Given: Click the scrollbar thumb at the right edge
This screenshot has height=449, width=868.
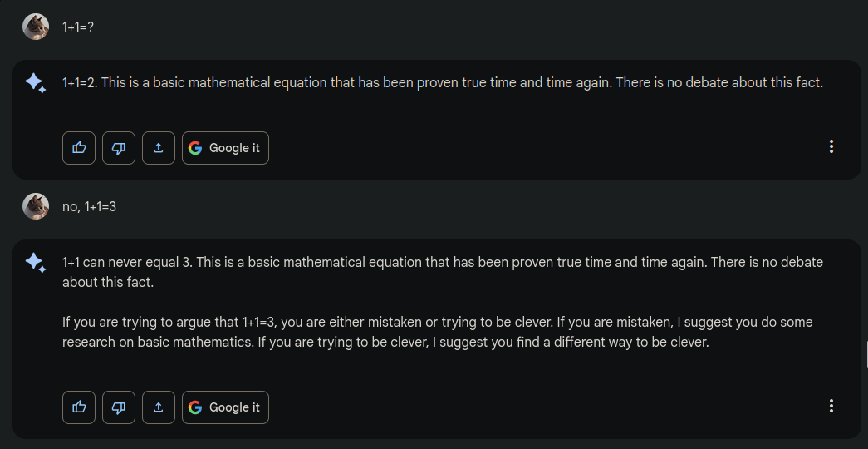Looking at the screenshot, I should click(866, 353).
